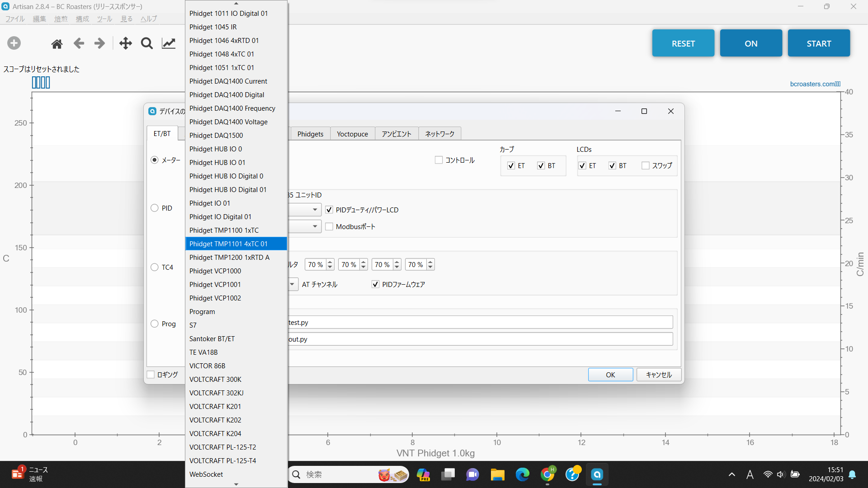The width and height of the screenshot is (868, 488).
Task: Open the Chat app on the taskbar
Action: [x=473, y=474]
